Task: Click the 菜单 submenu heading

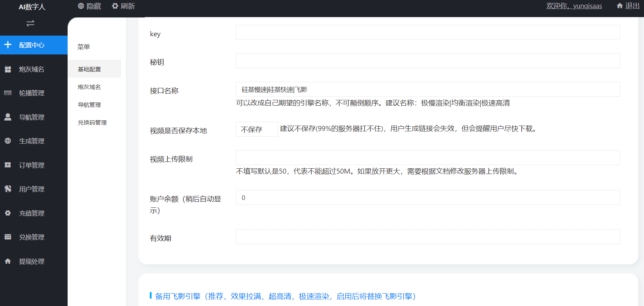Action: coord(84,47)
